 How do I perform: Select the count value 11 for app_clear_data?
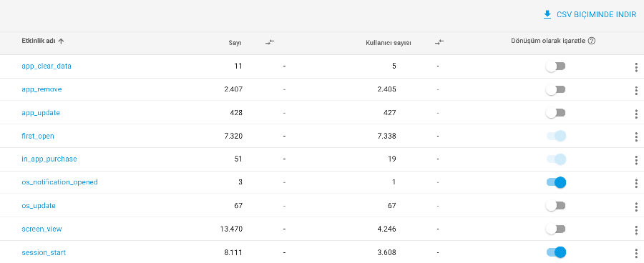(x=238, y=66)
